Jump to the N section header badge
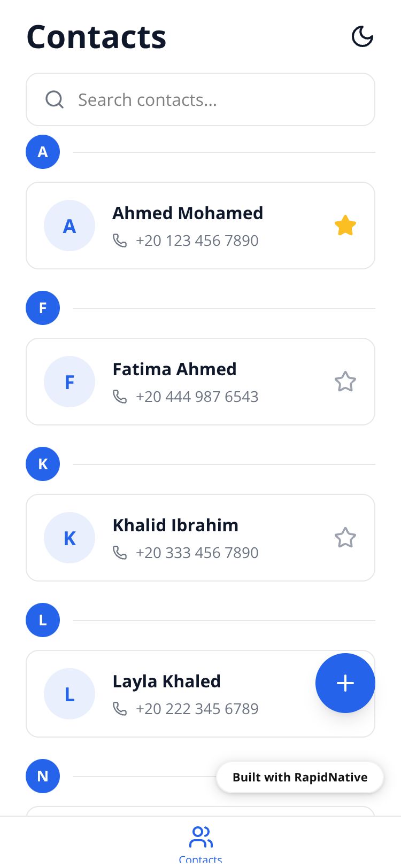 [x=43, y=776]
